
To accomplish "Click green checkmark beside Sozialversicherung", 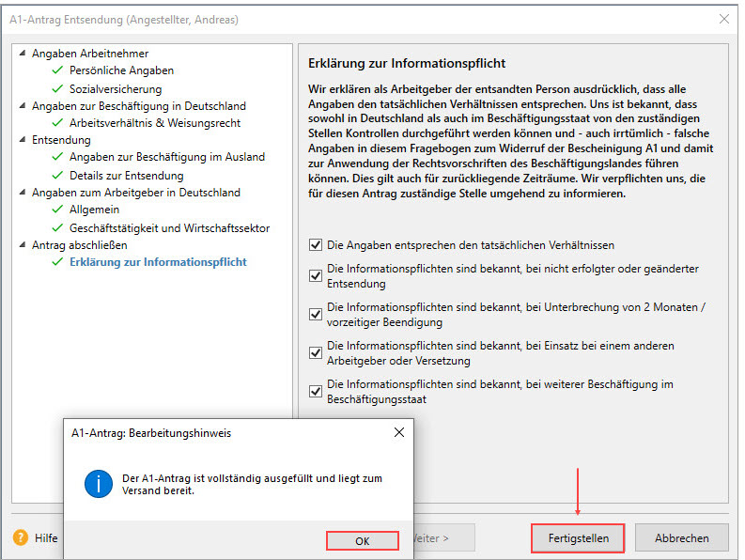I will 58,88.
